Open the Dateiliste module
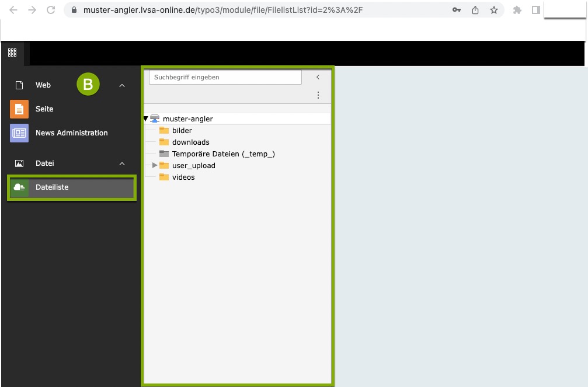 pos(72,187)
